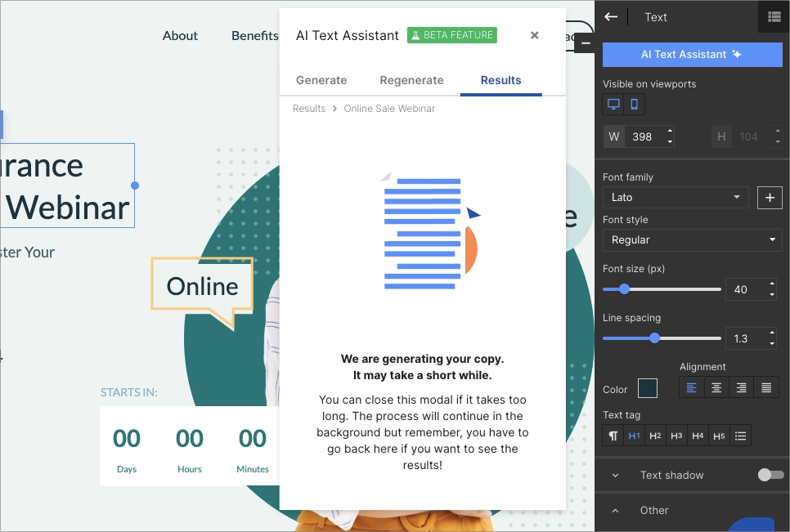
Task: Open the Regenerate tab
Action: tap(411, 80)
